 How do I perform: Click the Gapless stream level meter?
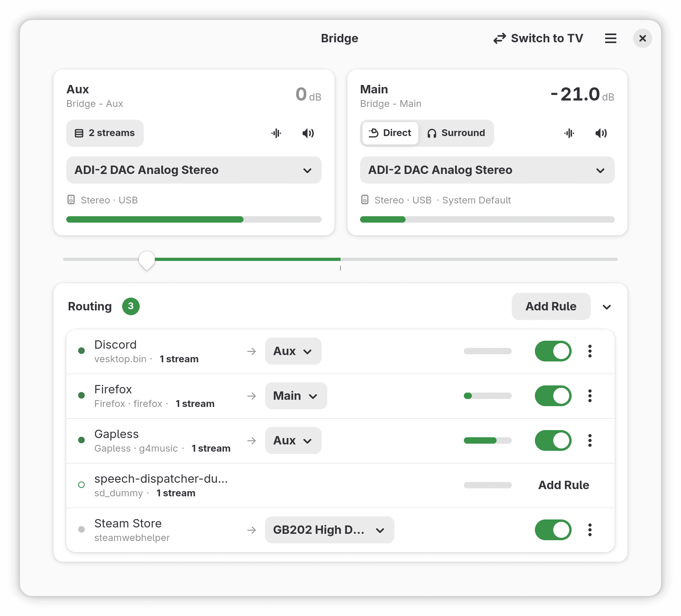point(488,440)
